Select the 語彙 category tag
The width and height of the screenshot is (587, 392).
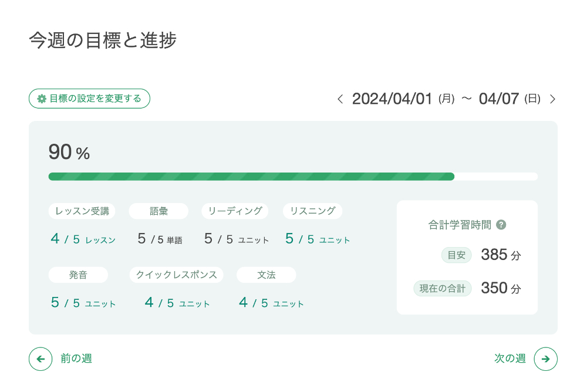158,211
